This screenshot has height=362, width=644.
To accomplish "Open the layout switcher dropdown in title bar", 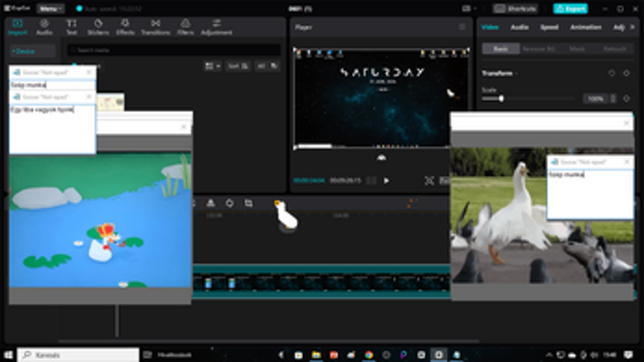I will tap(469, 8).
